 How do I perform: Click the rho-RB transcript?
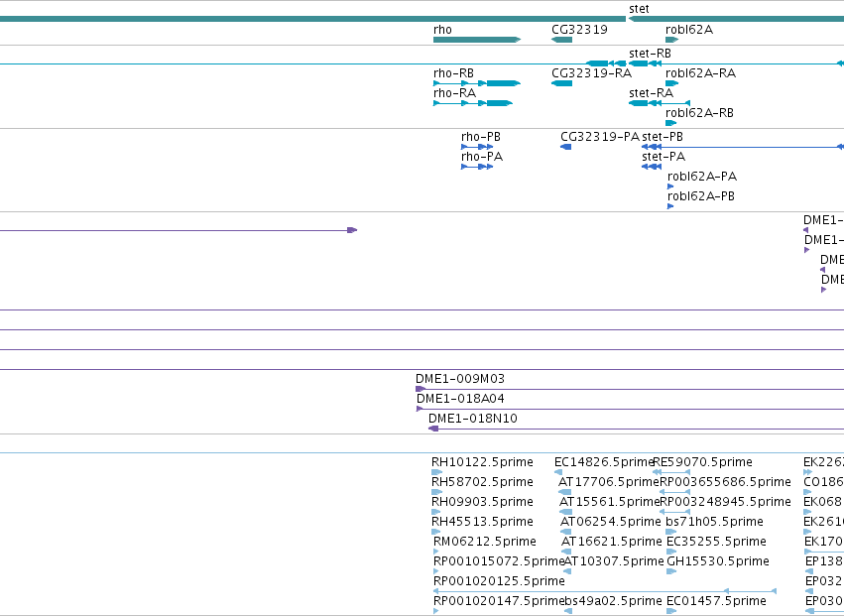[477, 83]
